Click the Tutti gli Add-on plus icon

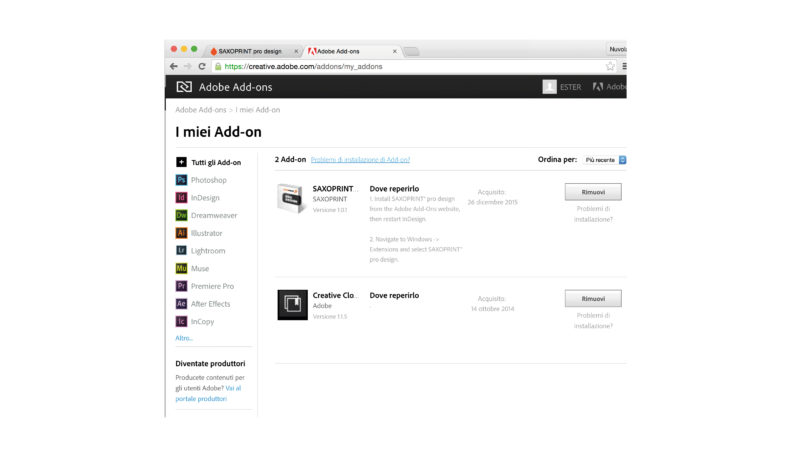(x=181, y=162)
